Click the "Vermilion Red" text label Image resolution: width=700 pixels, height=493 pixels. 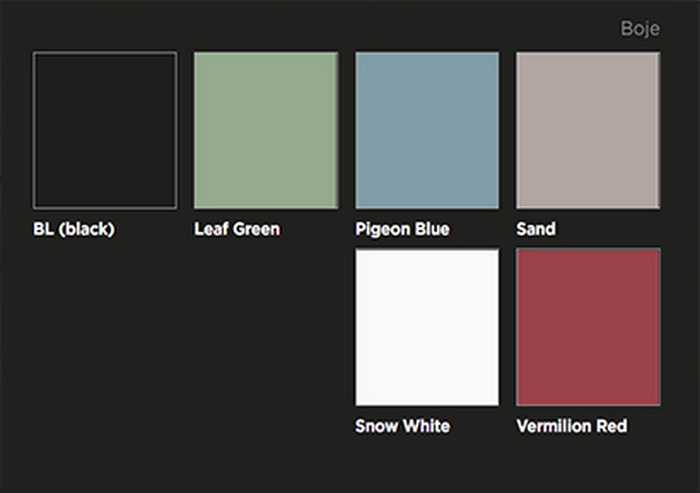click(x=572, y=426)
